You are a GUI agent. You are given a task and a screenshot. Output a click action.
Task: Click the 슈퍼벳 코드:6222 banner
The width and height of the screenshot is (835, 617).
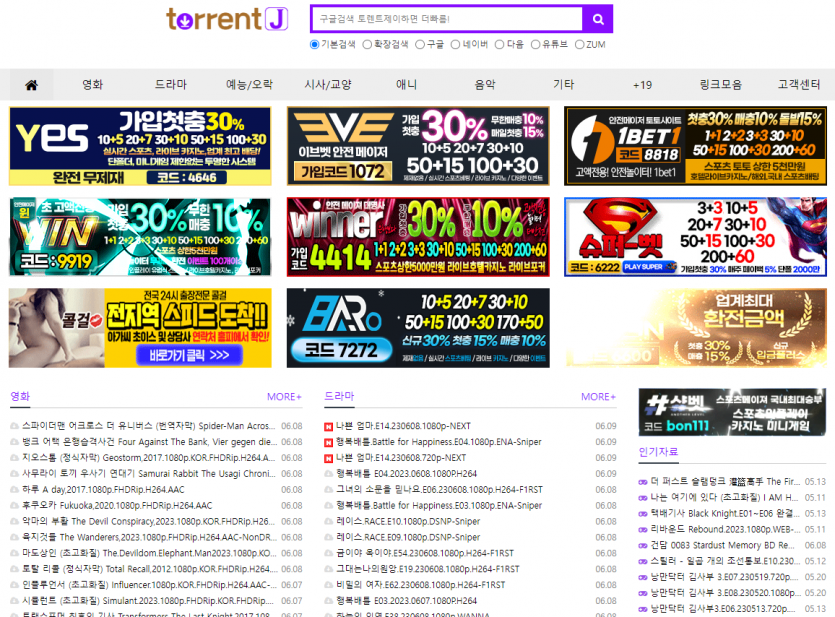695,237
